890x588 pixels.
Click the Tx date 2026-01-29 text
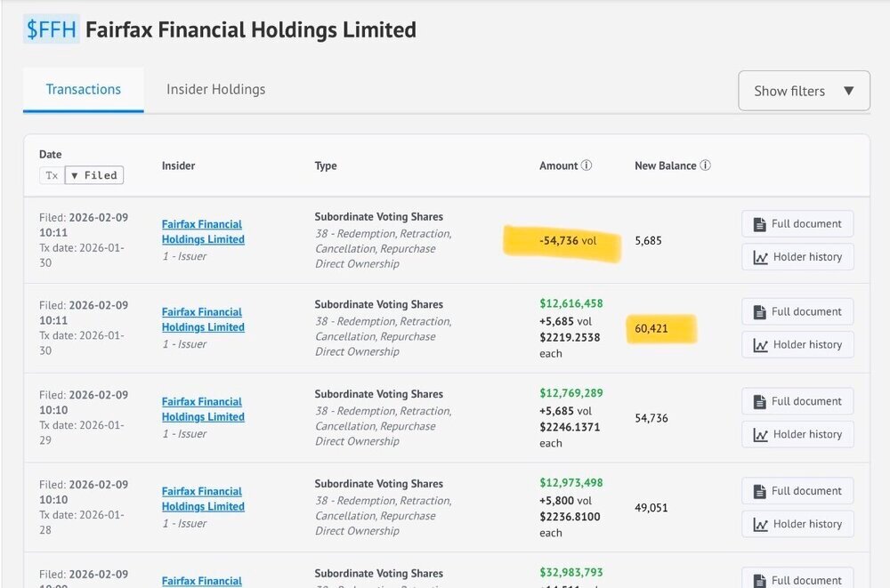coord(81,432)
